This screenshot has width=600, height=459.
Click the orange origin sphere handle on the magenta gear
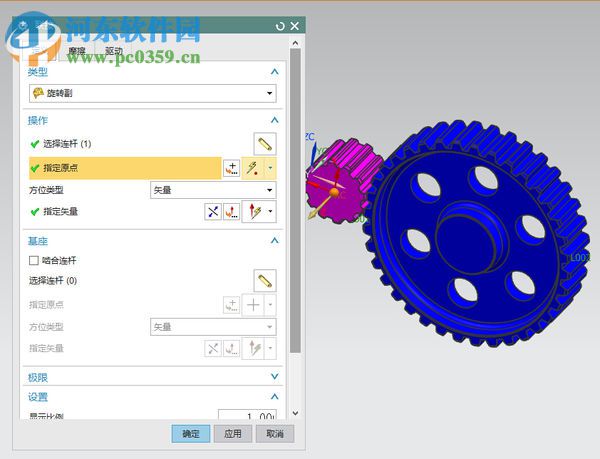click(334, 193)
